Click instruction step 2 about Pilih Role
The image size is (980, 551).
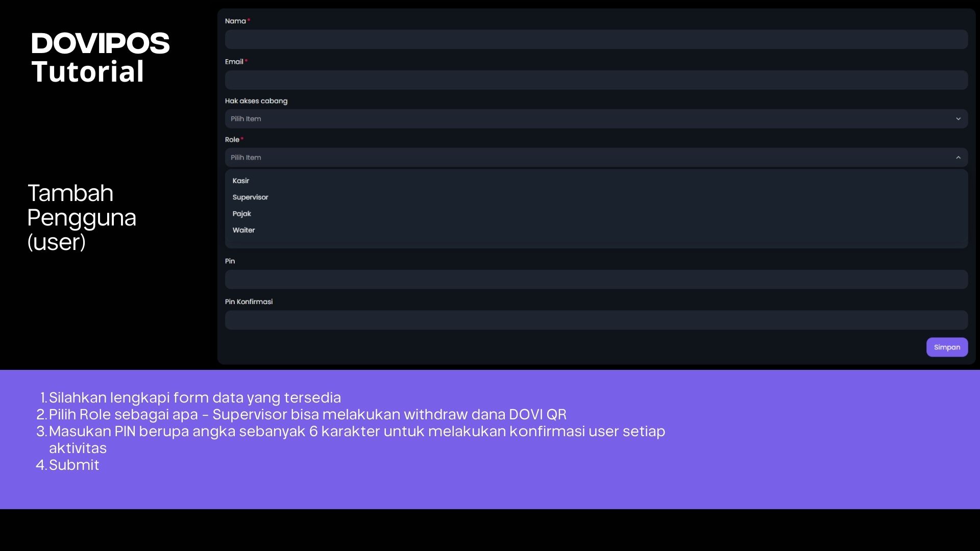coord(307,414)
